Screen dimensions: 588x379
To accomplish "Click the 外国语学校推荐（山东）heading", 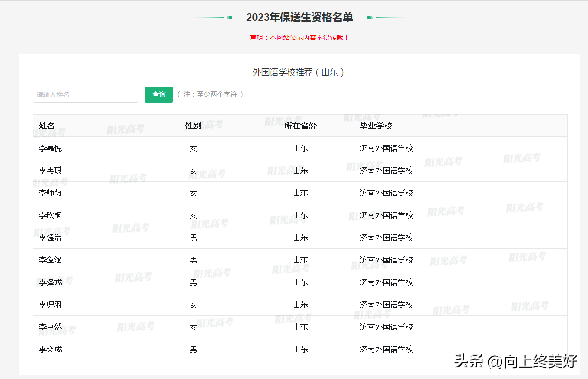I will coord(299,72).
